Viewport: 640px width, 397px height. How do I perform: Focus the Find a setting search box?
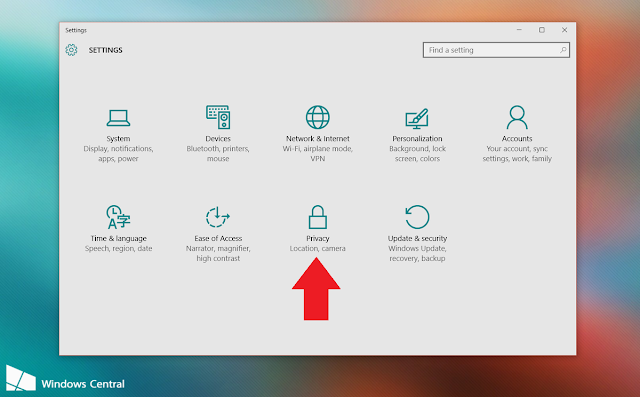tap(496, 50)
